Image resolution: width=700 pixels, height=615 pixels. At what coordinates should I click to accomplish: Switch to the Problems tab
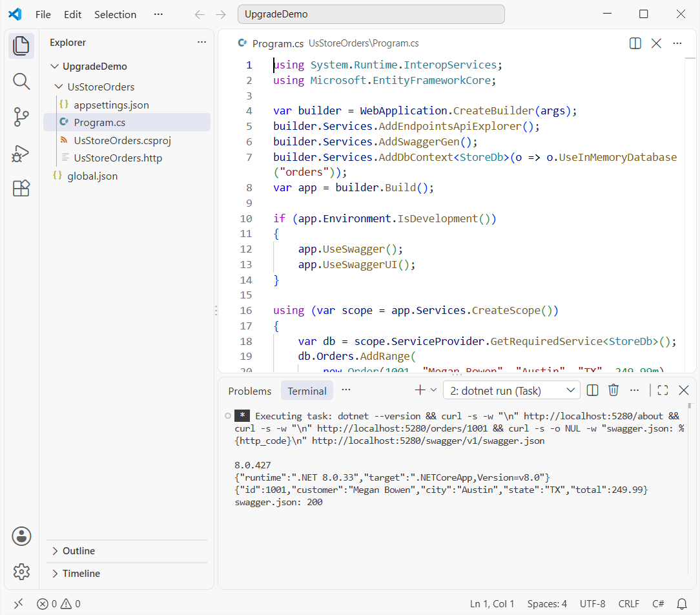point(249,391)
